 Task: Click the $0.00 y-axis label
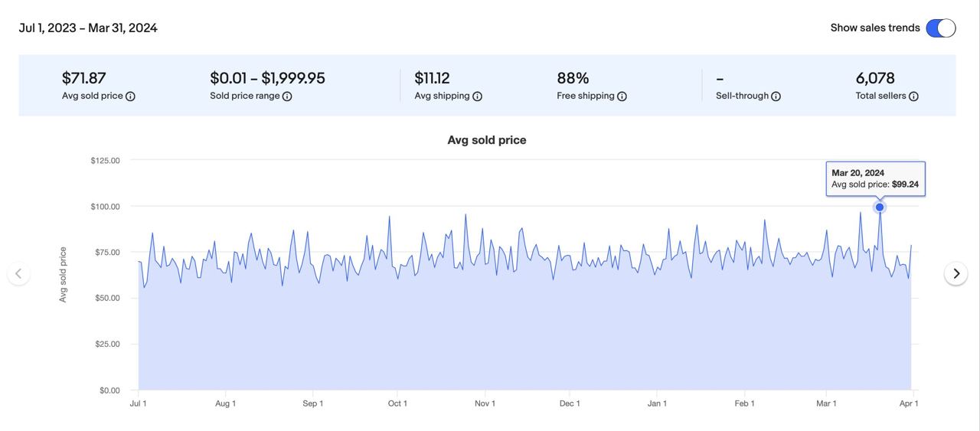tap(109, 390)
